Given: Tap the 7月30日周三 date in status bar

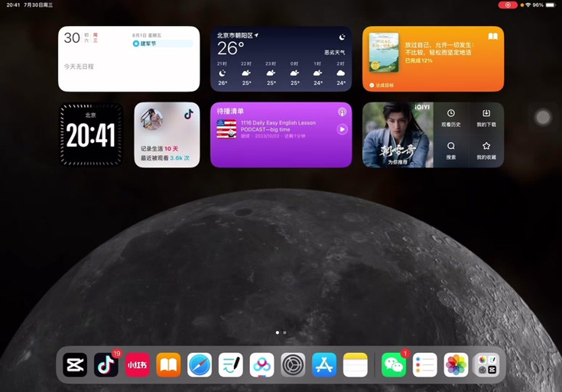Looking at the screenshot, I should pos(38,5).
